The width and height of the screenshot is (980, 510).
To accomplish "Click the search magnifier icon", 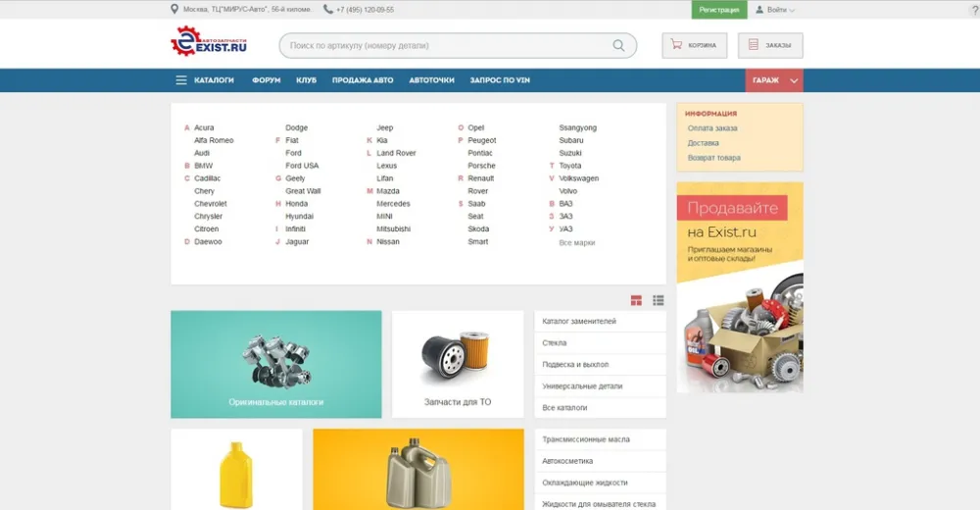I will tap(618, 46).
